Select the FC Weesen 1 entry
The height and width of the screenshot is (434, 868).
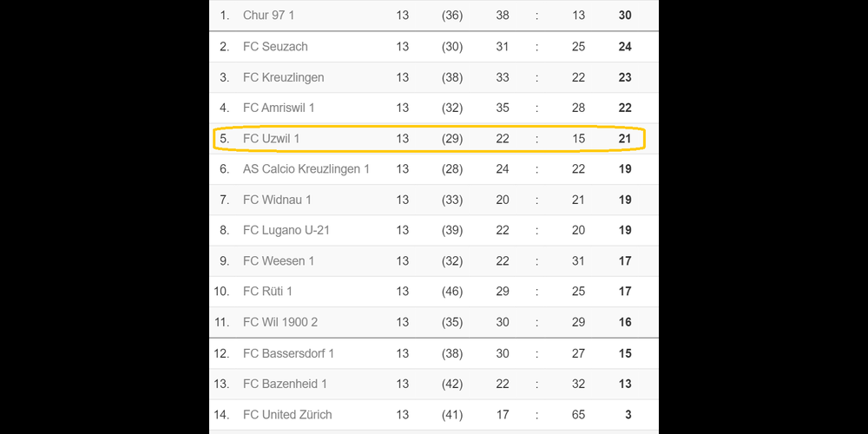[x=279, y=261]
